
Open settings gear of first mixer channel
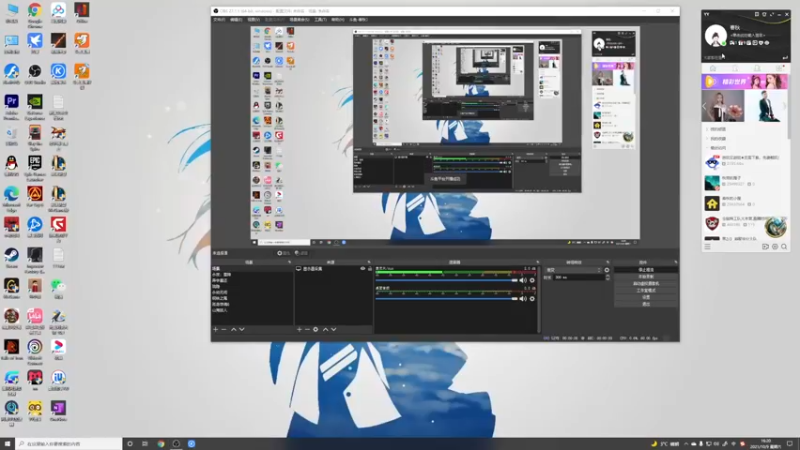point(532,280)
